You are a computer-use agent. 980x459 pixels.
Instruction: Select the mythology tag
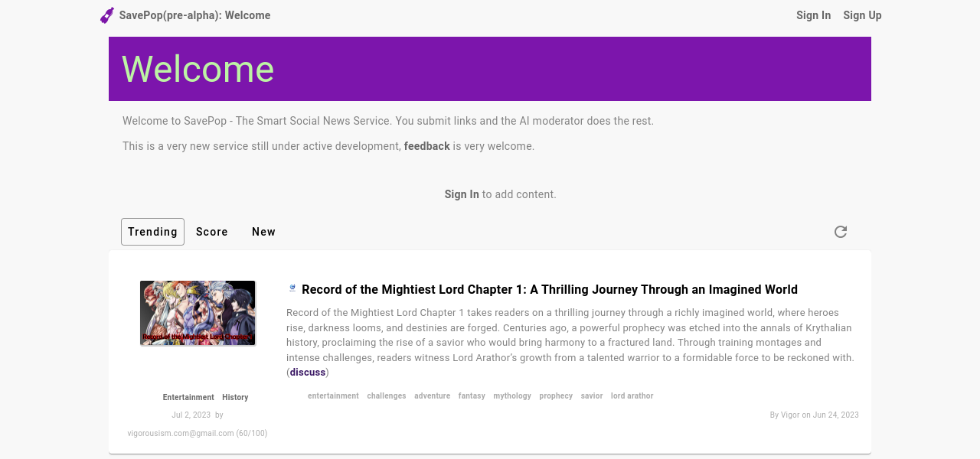512,396
